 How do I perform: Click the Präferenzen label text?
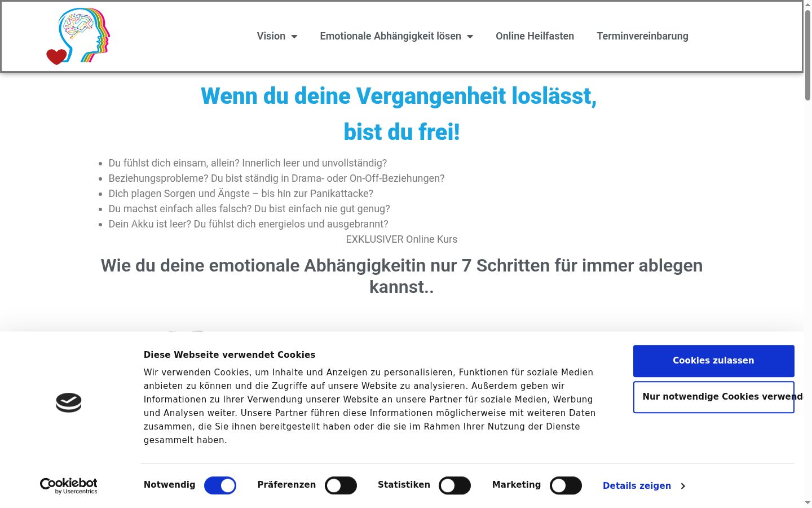(286, 485)
